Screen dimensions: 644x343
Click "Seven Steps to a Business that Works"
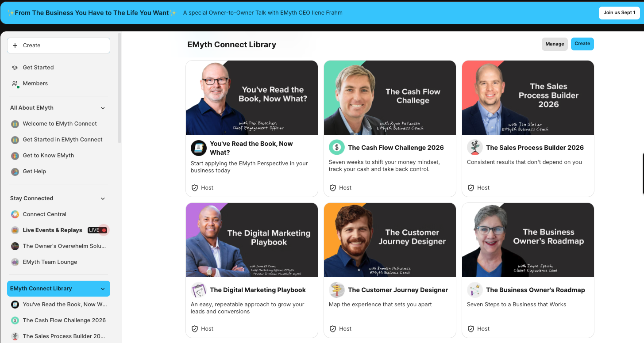(517, 305)
